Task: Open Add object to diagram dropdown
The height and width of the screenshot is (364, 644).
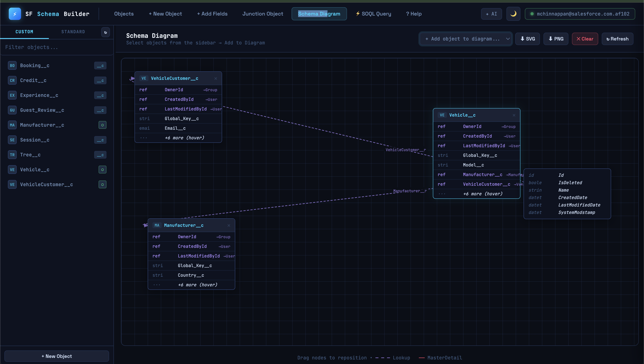Action: [x=465, y=39]
